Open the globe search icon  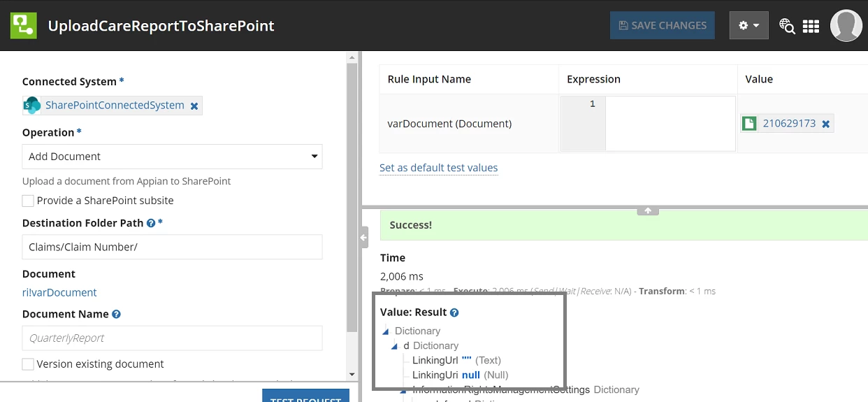[x=787, y=26]
